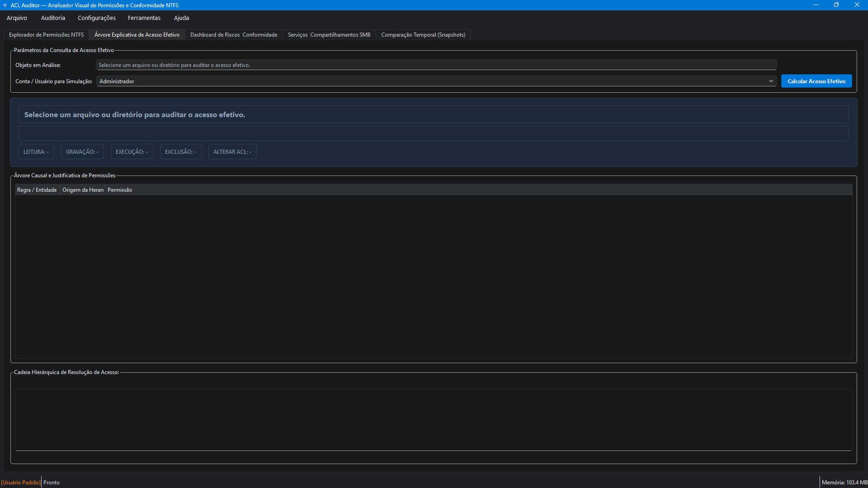Click the EXECUÇÃO permission badge
Image resolution: width=868 pixels, height=488 pixels.
(132, 152)
